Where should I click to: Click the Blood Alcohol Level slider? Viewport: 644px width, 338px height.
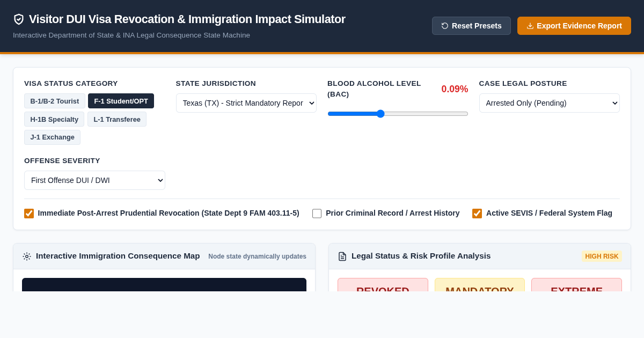point(398,114)
